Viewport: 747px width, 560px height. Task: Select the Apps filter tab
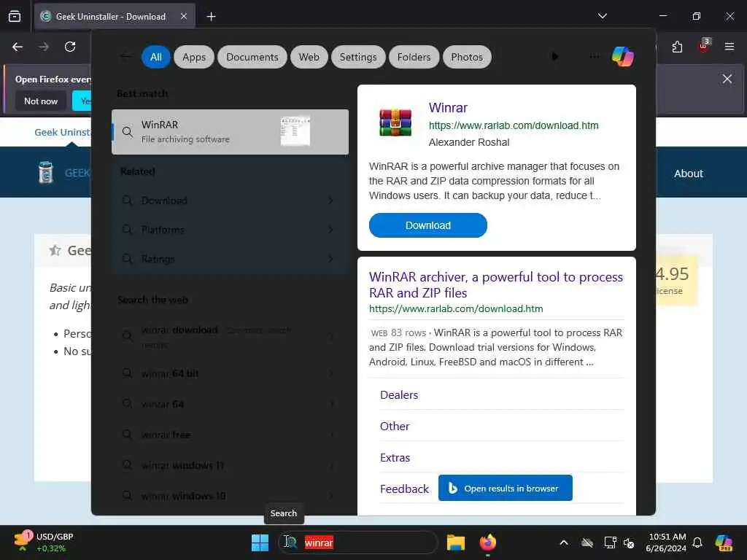click(194, 57)
